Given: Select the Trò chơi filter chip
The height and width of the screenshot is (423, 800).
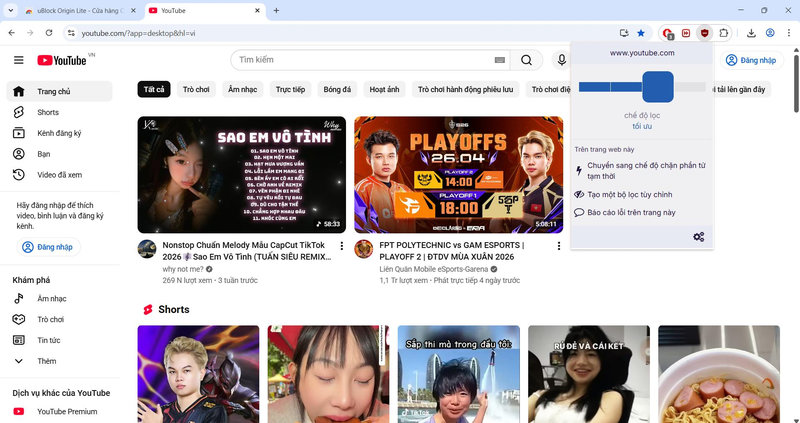Looking at the screenshot, I should point(196,90).
